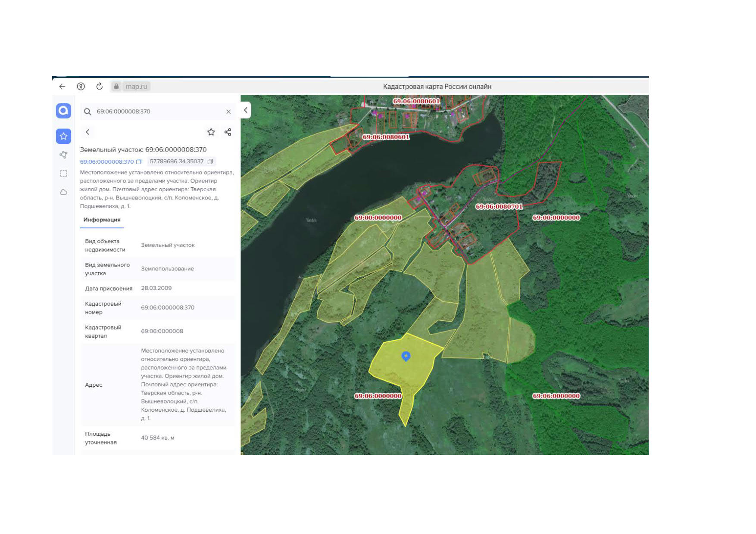Click the search box with cadastral number
This screenshot has height=534, width=756.
pyautogui.click(x=158, y=112)
